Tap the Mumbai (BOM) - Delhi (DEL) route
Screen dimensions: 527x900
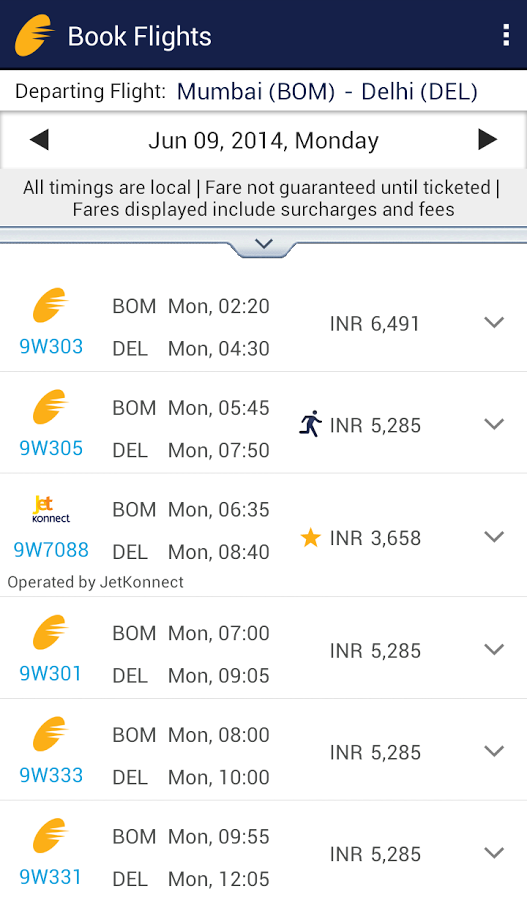point(327,92)
